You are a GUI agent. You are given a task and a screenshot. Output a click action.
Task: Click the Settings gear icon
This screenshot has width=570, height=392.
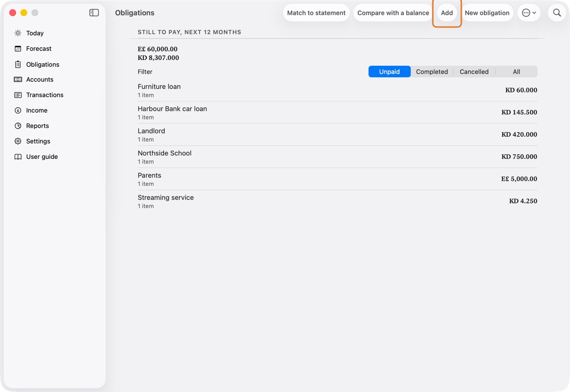click(x=18, y=141)
